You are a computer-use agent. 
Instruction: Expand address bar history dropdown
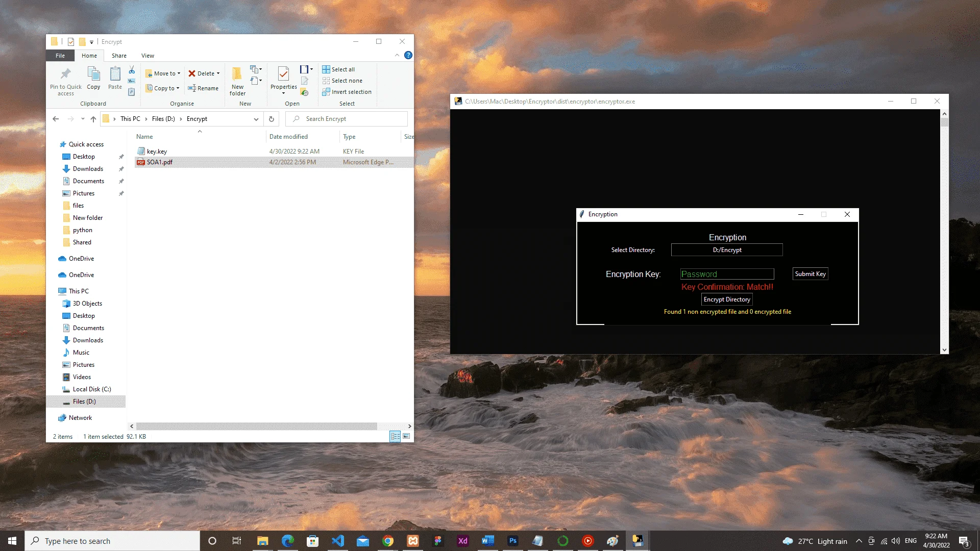coord(256,119)
